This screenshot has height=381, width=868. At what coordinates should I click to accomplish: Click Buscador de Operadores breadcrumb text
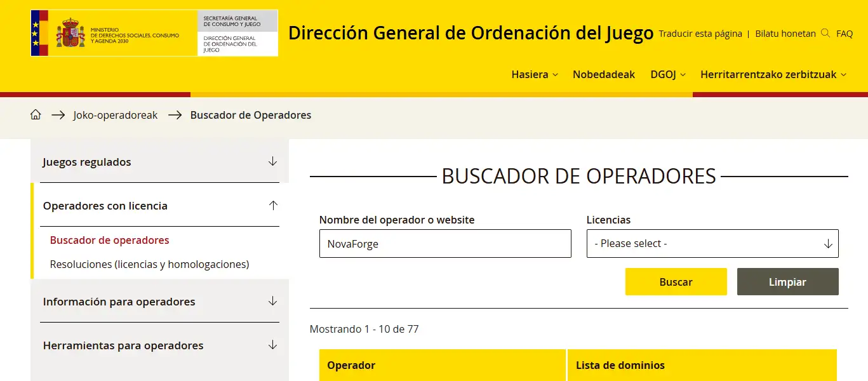coord(251,115)
